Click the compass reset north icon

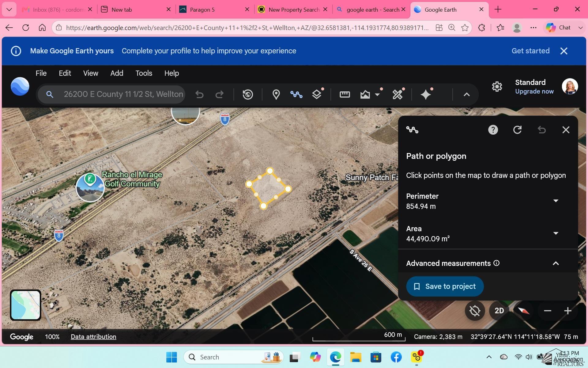coord(523,311)
